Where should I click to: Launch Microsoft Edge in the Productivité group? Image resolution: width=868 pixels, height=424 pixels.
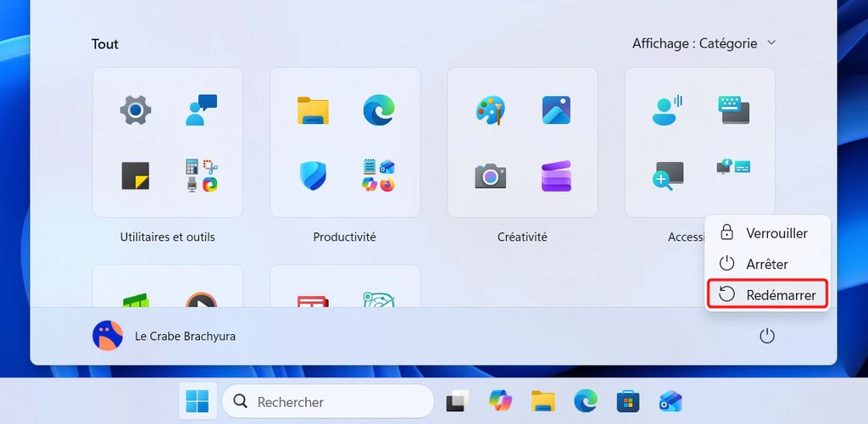pyautogui.click(x=379, y=110)
